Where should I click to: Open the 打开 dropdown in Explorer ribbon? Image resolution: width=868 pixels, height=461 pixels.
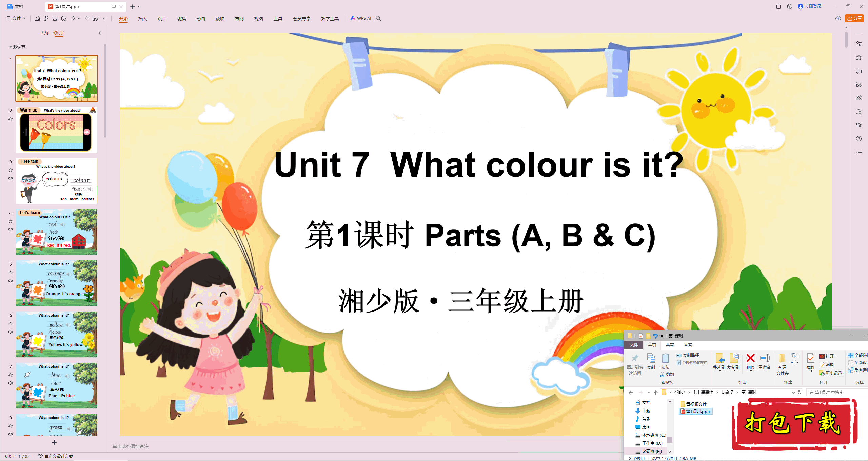836,356
